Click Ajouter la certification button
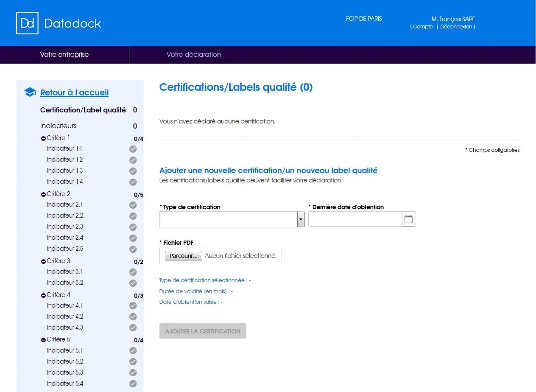 [203, 331]
